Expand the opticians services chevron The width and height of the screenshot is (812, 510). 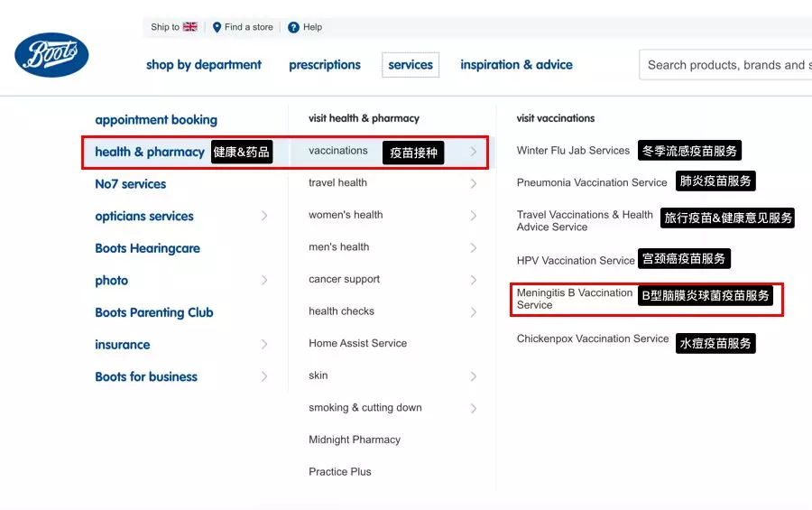coord(264,216)
